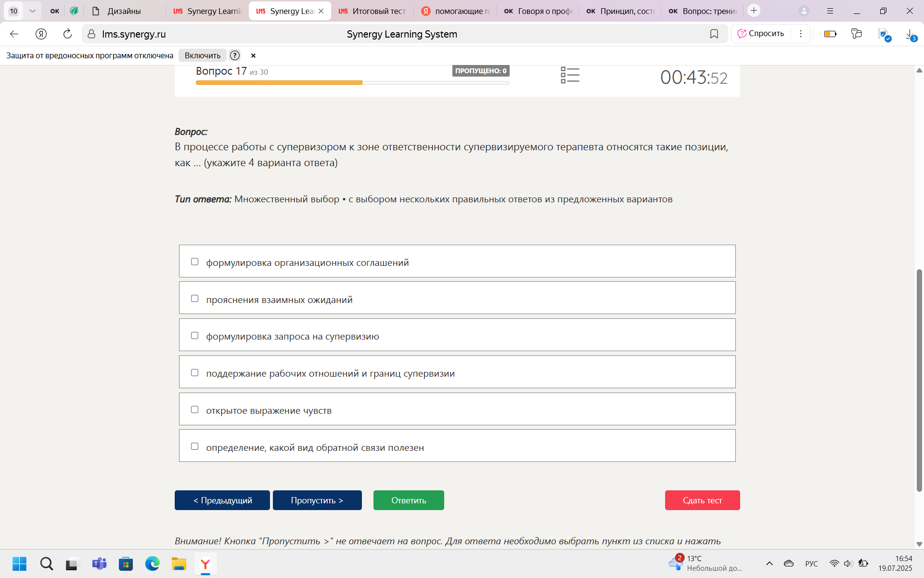This screenshot has height=578, width=924.
Task: Check 'открытое выражение чувств' option
Action: 194,409
